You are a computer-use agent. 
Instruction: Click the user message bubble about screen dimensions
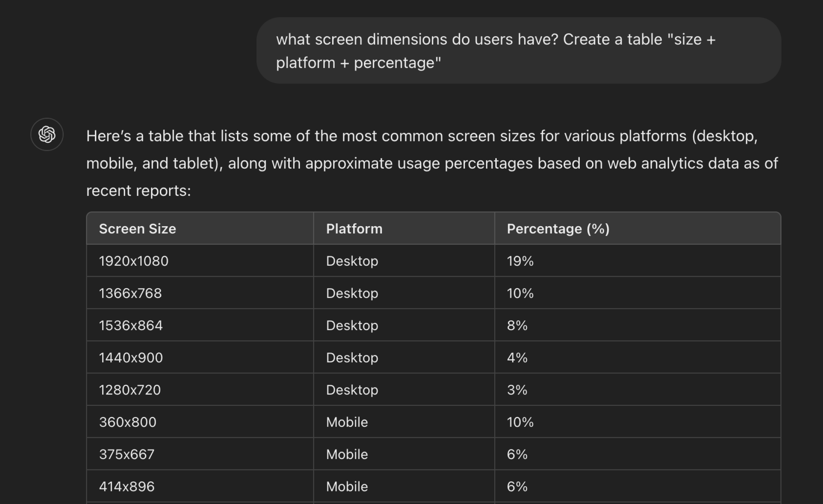pos(518,51)
